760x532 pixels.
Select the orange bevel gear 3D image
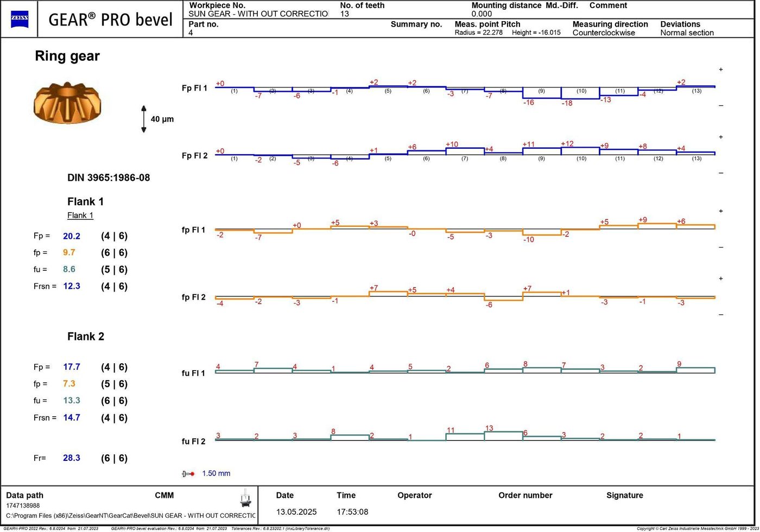pos(67,103)
